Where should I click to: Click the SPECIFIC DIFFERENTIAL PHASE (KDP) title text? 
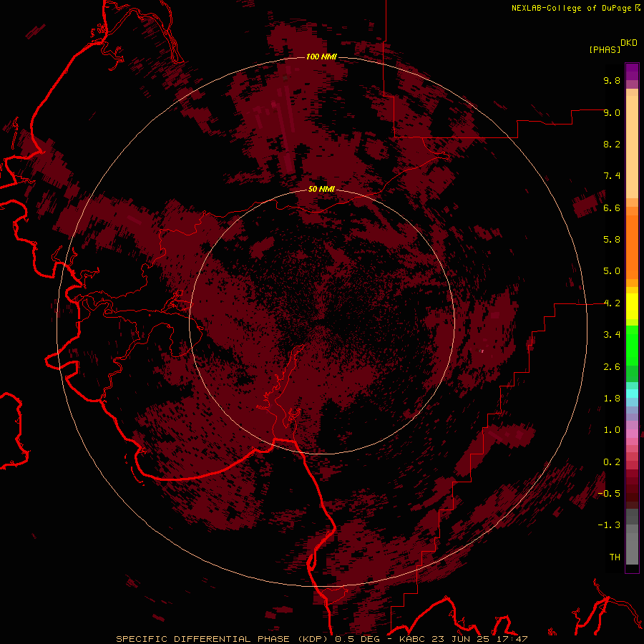220,639
